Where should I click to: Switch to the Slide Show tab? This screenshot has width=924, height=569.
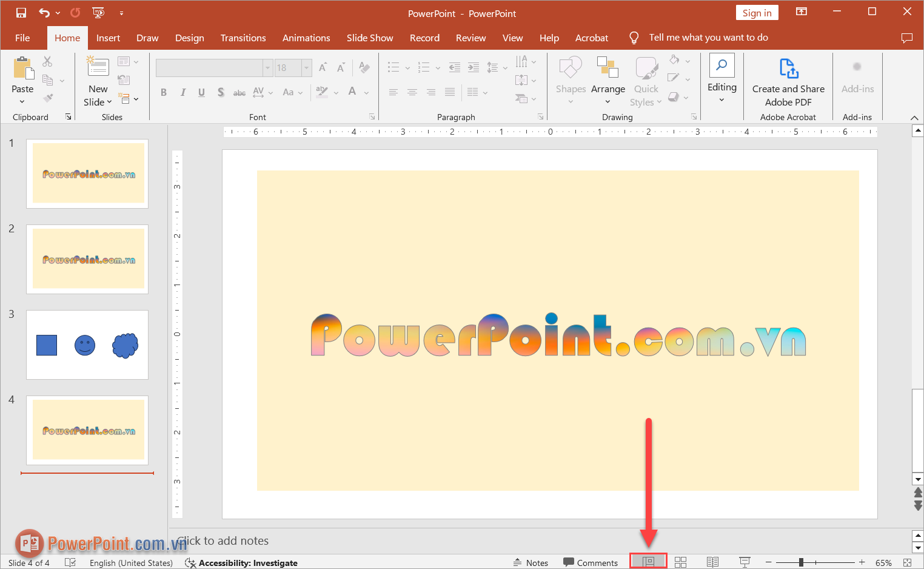pos(370,38)
